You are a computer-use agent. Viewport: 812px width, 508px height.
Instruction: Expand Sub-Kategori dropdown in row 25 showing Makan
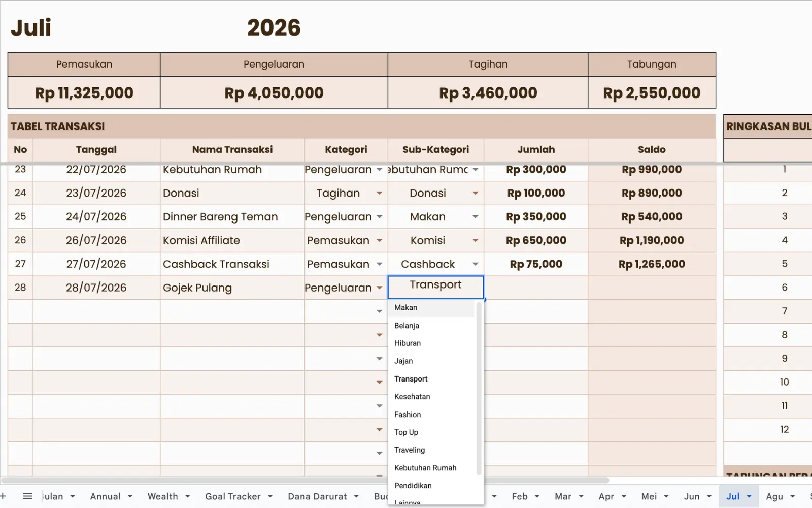pos(476,217)
